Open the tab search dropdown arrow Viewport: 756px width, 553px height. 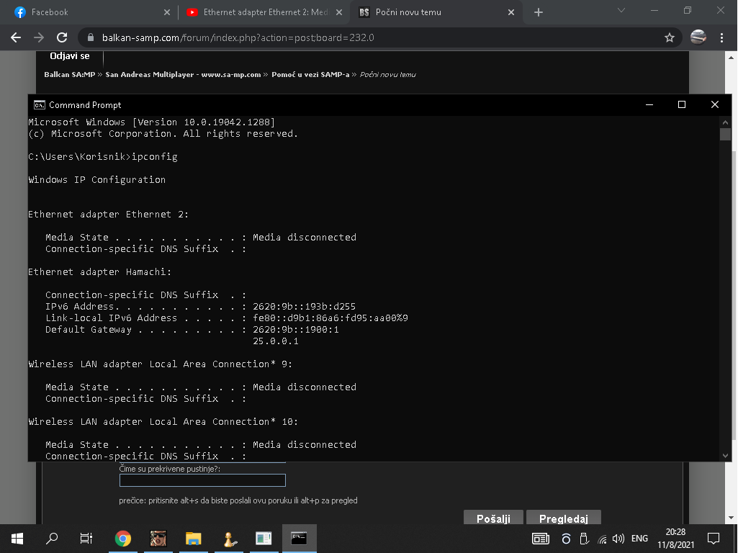[x=621, y=10]
